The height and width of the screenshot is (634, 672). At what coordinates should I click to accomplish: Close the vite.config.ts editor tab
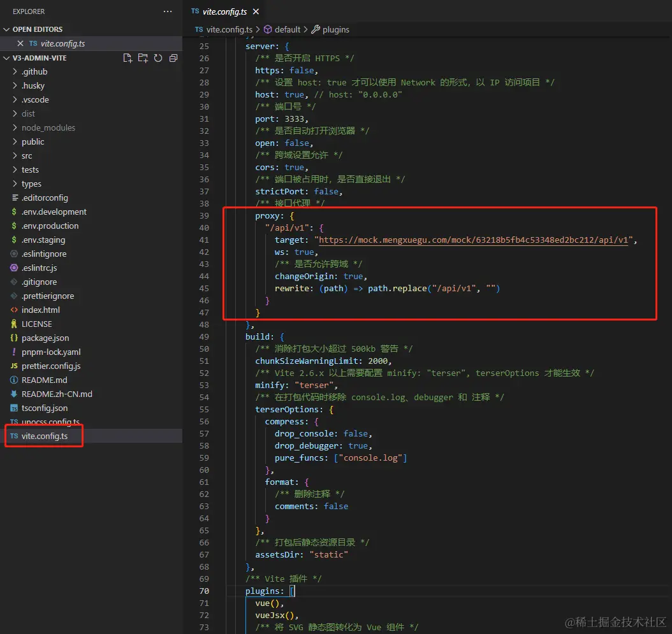(256, 11)
